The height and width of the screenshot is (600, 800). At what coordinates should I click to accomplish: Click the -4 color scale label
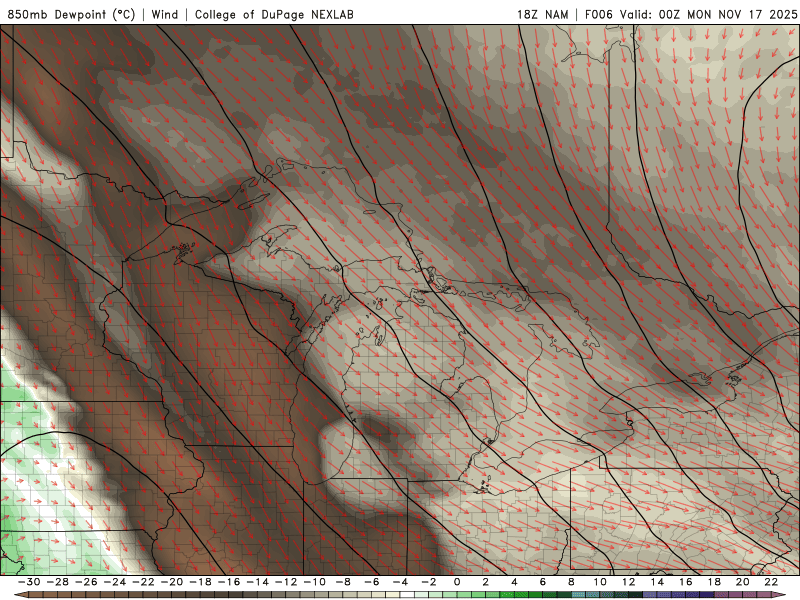coord(401,582)
